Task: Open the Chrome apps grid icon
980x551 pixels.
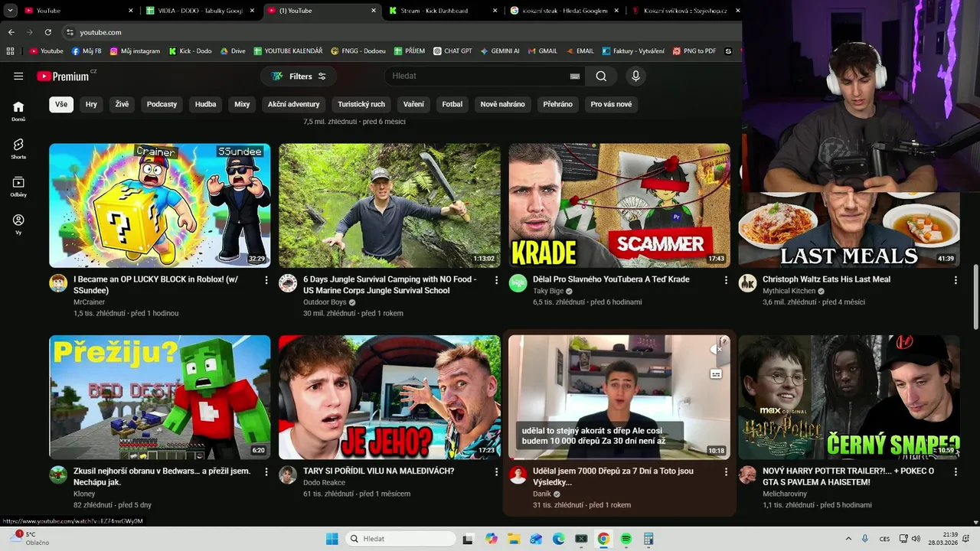Action: pos(10,51)
